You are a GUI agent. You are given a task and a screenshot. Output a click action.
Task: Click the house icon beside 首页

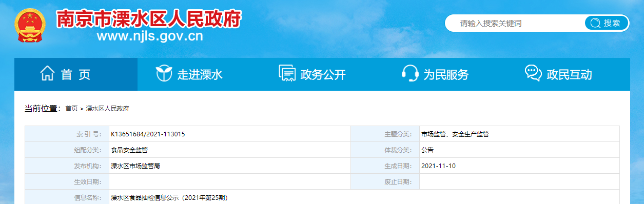(47, 74)
